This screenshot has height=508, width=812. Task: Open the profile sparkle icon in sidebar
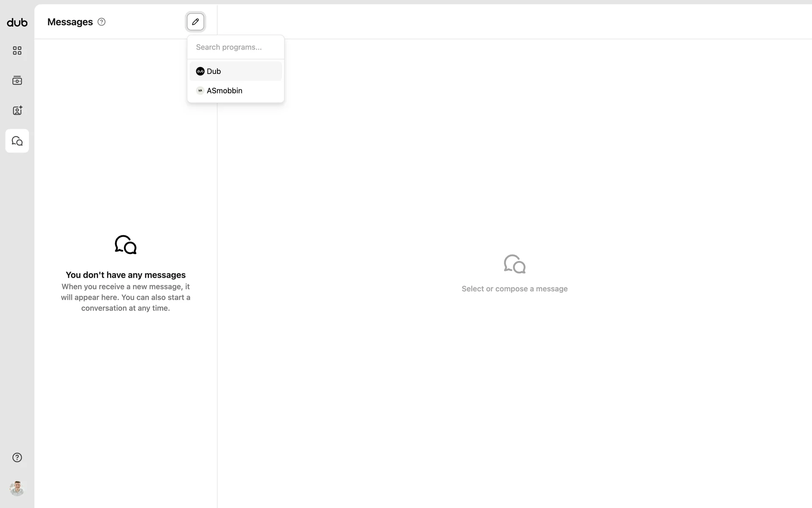[x=17, y=110]
